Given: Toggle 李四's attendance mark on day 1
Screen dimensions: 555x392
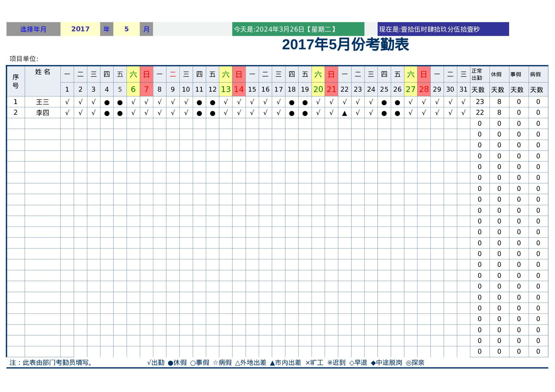Looking at the screenshot, I should tap(67, 112).
